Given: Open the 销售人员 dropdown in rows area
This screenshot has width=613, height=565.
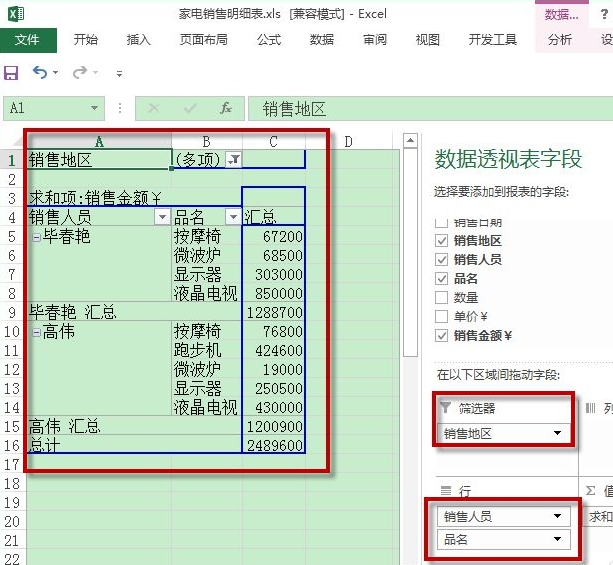Looking at the screenshot, I should [556, 517].
